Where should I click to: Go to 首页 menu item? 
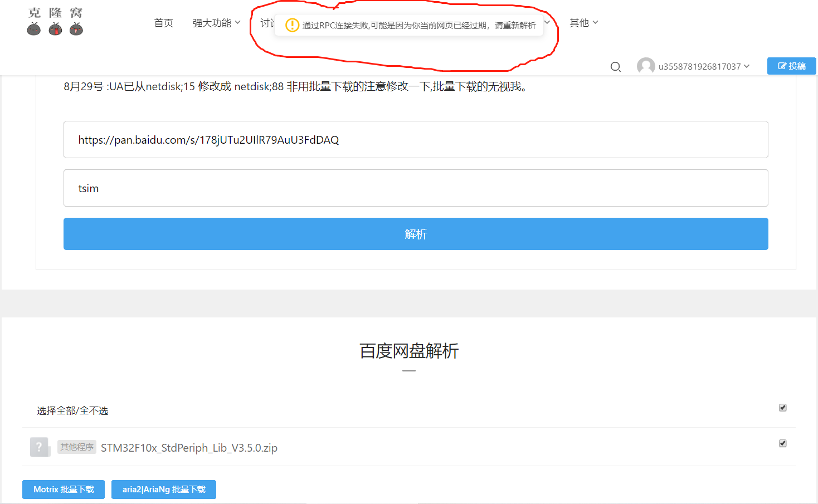click(x=163, y=23)
